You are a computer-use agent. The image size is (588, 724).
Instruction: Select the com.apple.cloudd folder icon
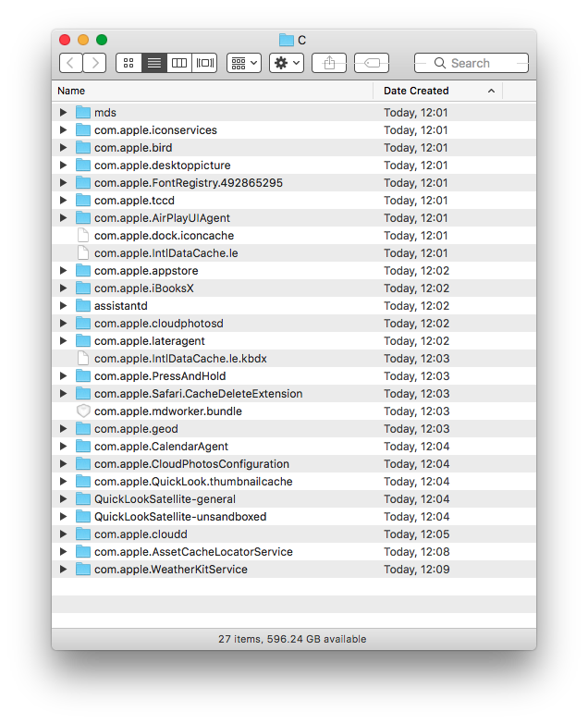click(83, 534)
